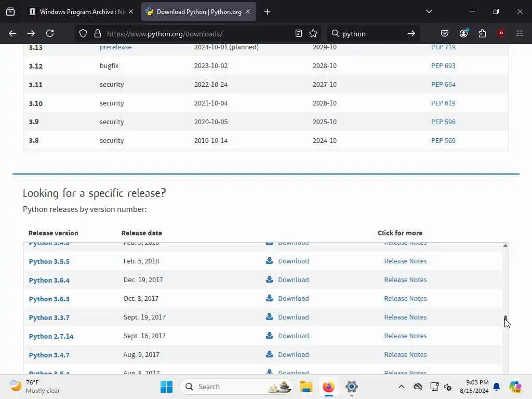
Task: Toggle Reader View icon
Action: coord(299,33)
